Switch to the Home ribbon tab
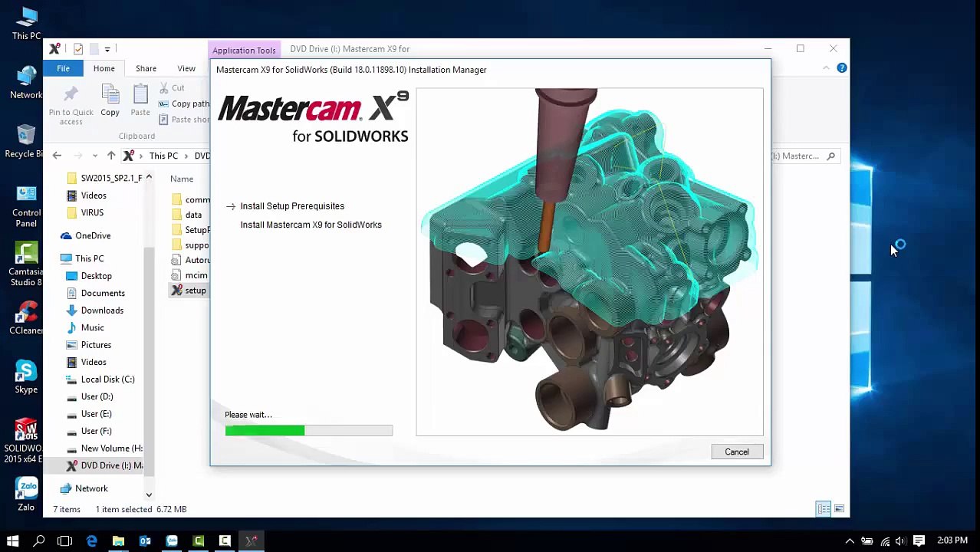980x552 pixels. (104, 68)
